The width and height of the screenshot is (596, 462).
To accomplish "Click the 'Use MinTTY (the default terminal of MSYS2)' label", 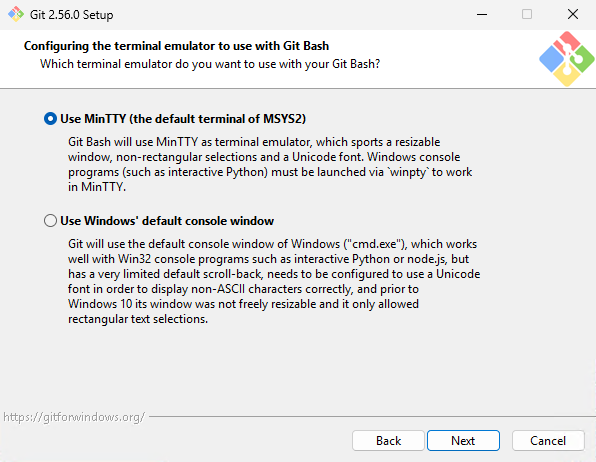I will [x=183, y=119].
